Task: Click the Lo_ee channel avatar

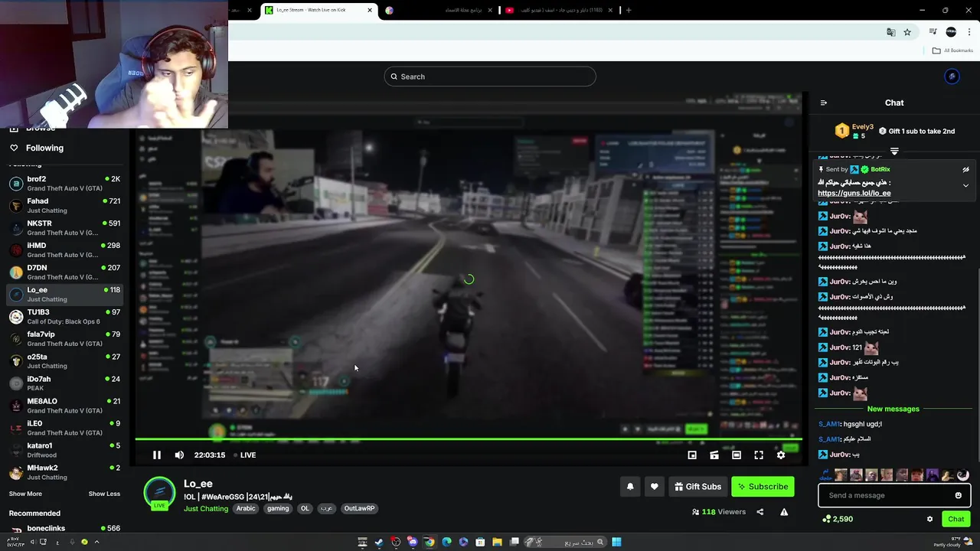Action: 160,493
